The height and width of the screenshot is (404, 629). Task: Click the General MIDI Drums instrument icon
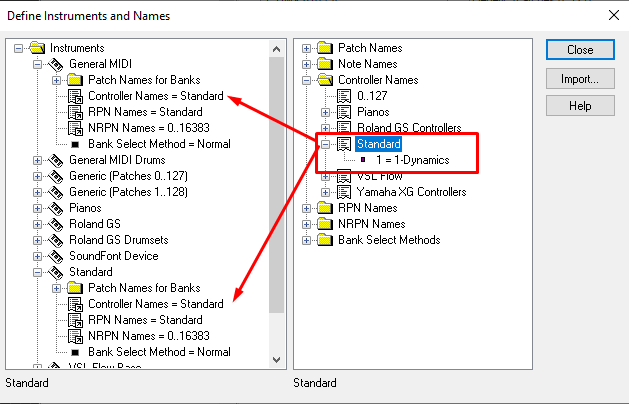click(x=57, y=160)
